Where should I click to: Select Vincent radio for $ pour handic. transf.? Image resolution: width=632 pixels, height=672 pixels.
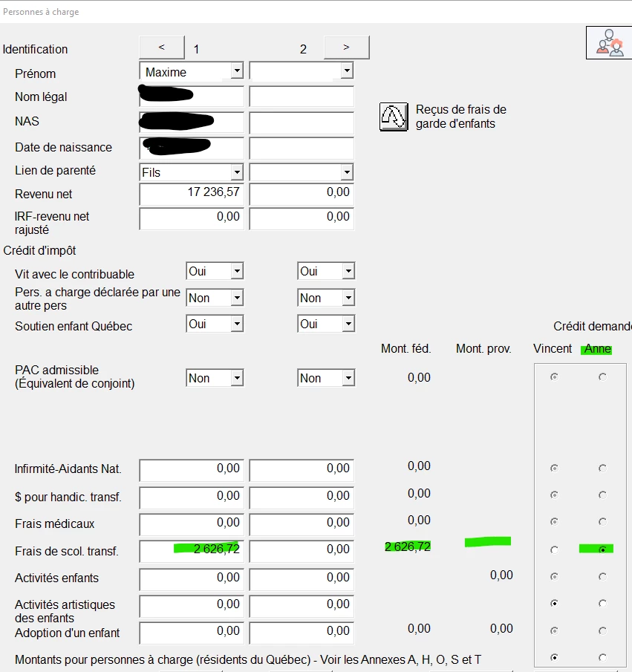coord(555,495)
